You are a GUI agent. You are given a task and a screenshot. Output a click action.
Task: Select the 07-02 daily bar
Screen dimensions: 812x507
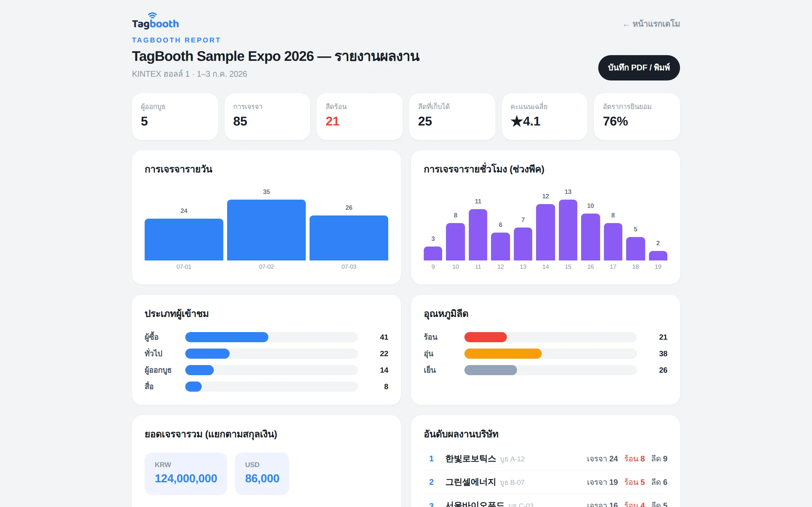coord(266,230)
